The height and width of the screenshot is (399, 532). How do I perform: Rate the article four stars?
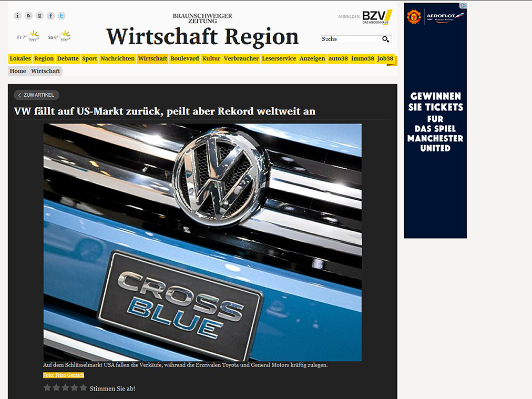click(x=74, y=387)
